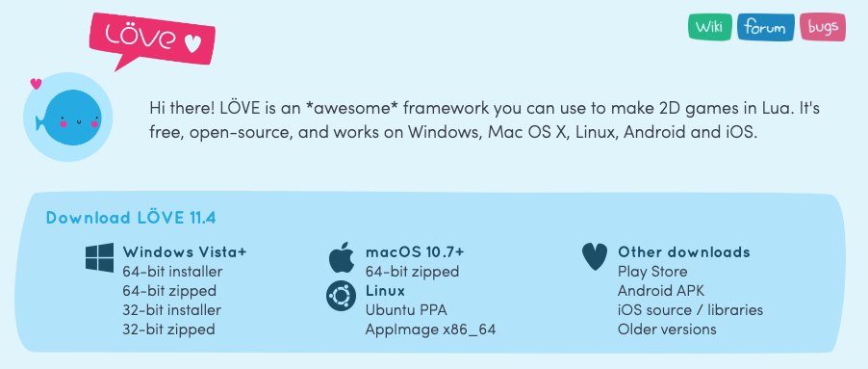This screenshot has height=369, width=868.
Task: Download the Windows 32-bit zipped build
Action: (168, 329)
